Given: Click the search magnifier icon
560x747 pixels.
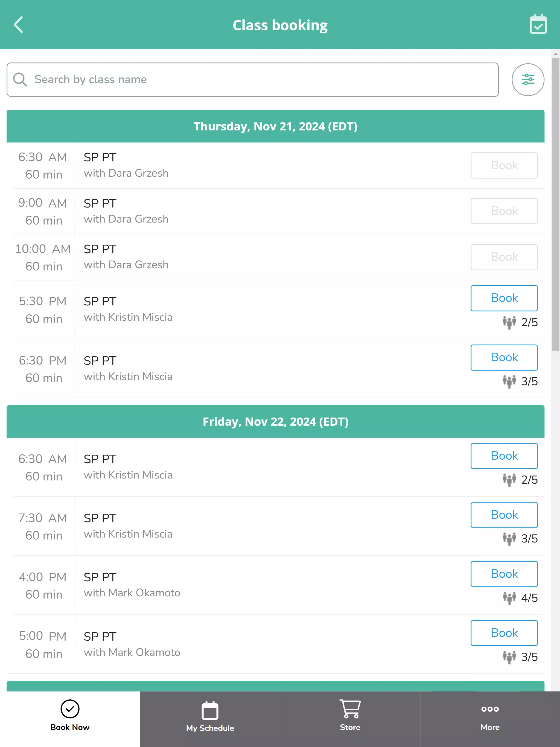Looking at the screenshot, I should 20,80.
